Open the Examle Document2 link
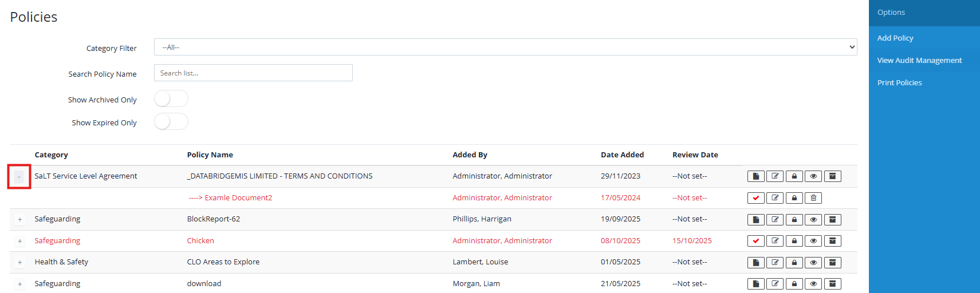 238,198
